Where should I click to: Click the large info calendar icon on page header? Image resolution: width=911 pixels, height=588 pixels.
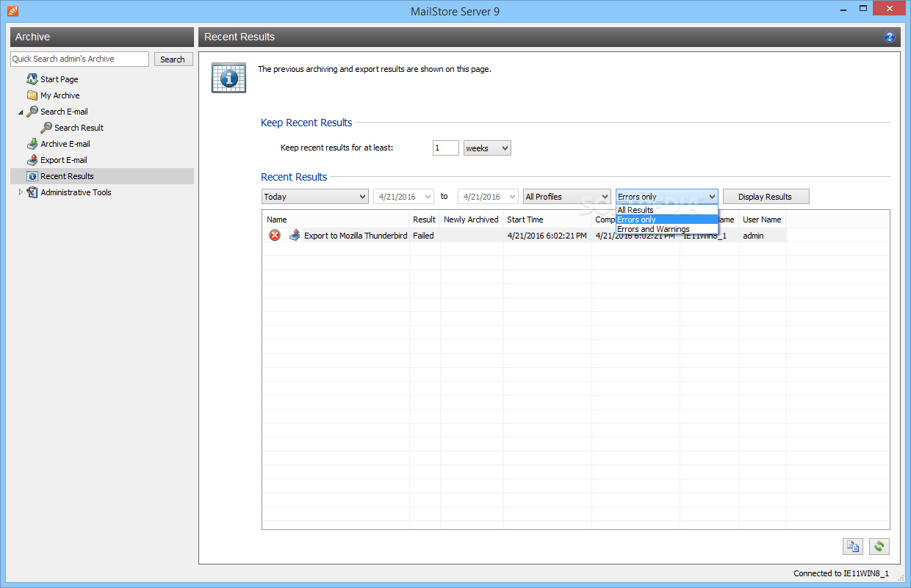[228, 77]
